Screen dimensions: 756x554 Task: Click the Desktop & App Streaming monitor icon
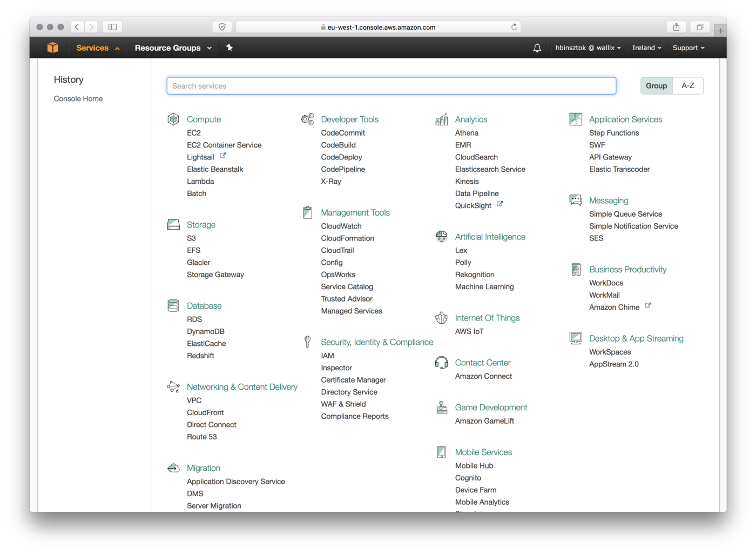pyautogui.click(x=575, y=338)
